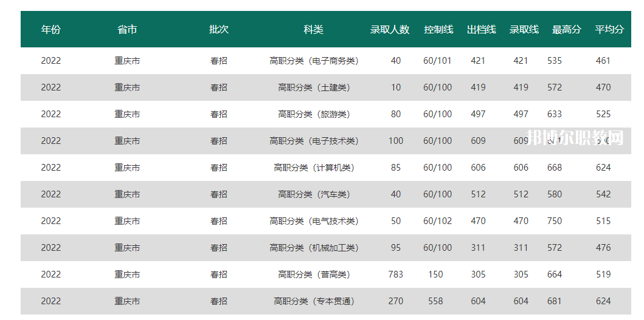644x320 pixels.
Task: Click the 科类 column header
Action: (x=314, y=30)
